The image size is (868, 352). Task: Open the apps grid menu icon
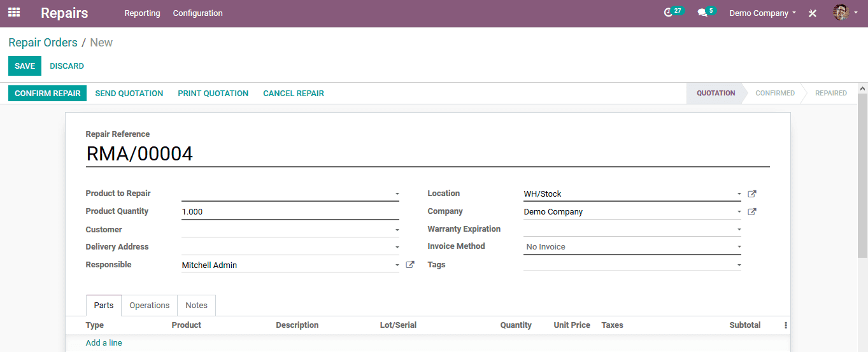tap(14, 13)
